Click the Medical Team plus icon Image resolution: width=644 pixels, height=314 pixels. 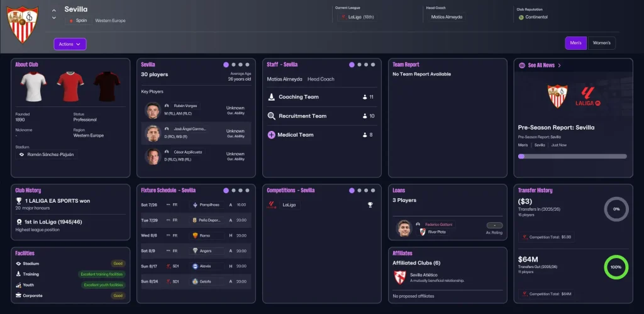272,135
